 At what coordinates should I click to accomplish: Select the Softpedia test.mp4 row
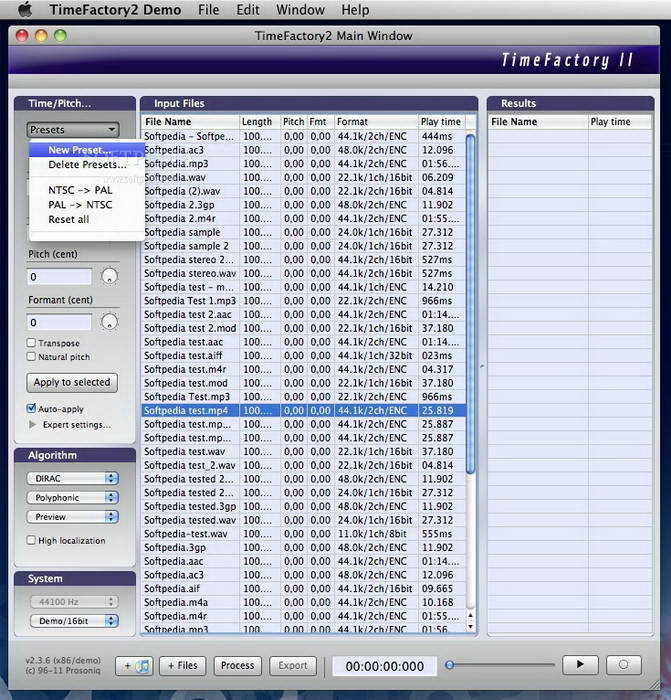point(304,410)
